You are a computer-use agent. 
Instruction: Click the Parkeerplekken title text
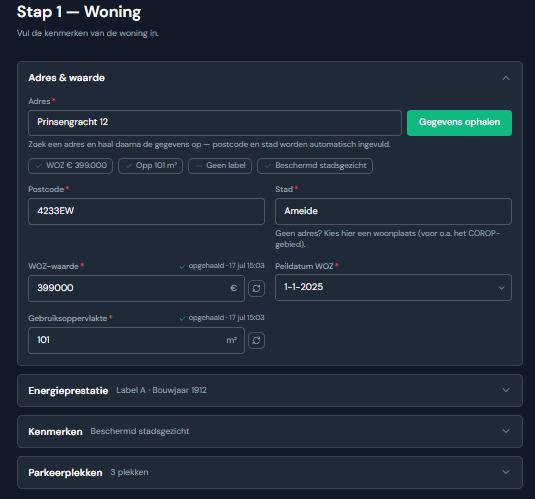coord(65,473)
